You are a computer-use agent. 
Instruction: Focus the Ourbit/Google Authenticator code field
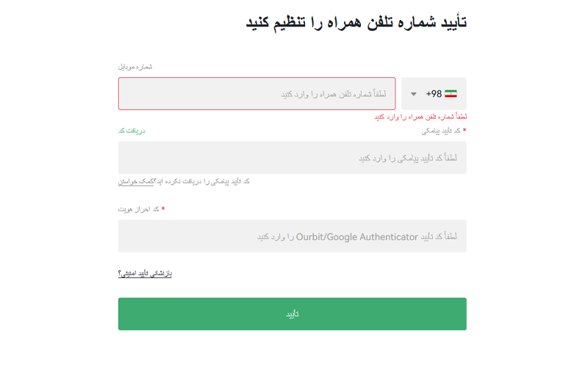click(x=293, y=236)
